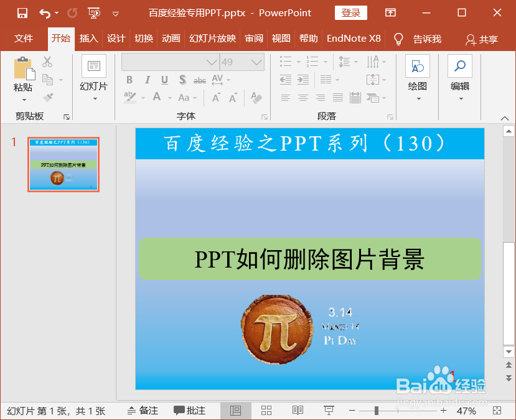Image resolution: width=516 pixels, height=420 pixels.
Task: Open the 编辑 editing group
Action: pos(460,78)
